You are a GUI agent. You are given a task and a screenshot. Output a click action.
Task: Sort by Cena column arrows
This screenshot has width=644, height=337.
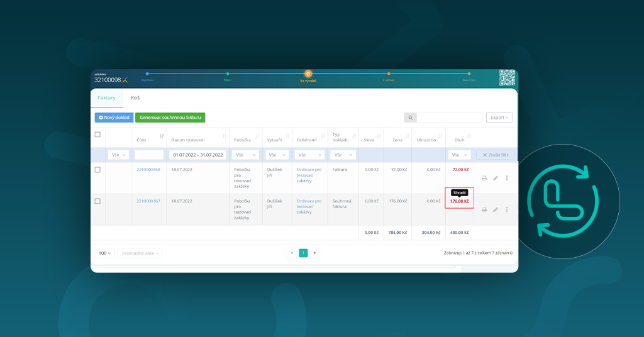[x=407, y=136]
